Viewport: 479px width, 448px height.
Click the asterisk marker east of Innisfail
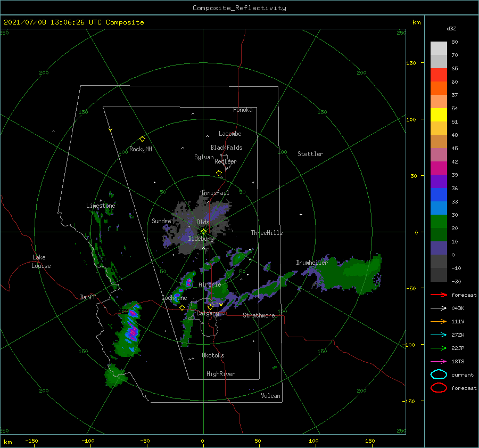tap(253, 183)
